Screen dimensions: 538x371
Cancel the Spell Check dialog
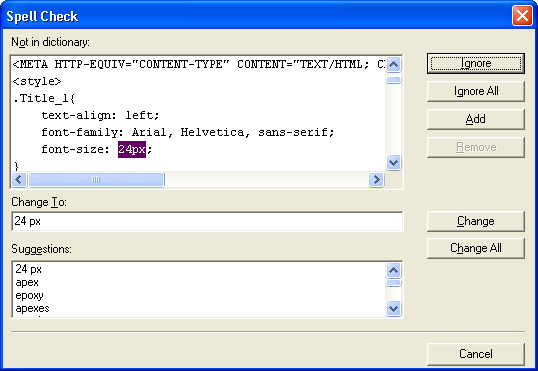[476, 354]
